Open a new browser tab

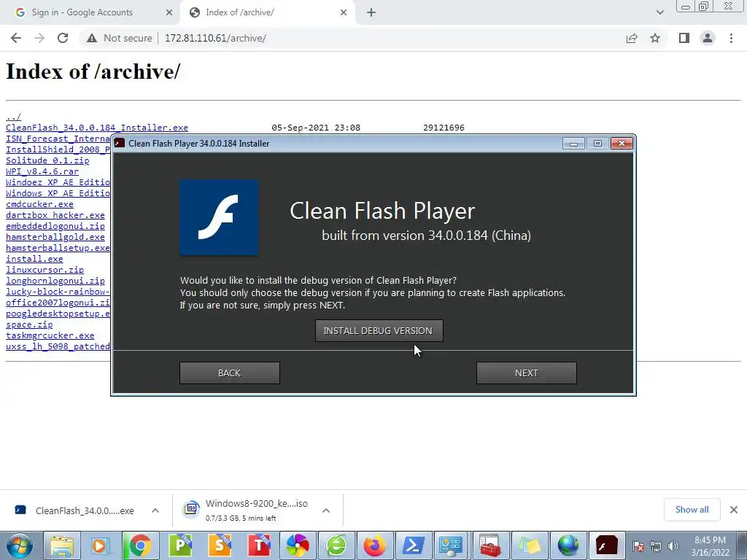[x=371, y=12]
